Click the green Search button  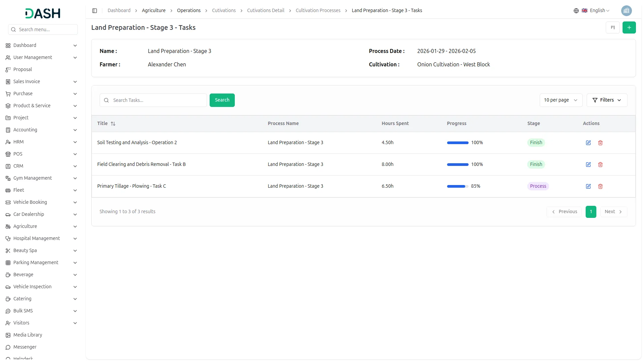click(x=222, y=100)
